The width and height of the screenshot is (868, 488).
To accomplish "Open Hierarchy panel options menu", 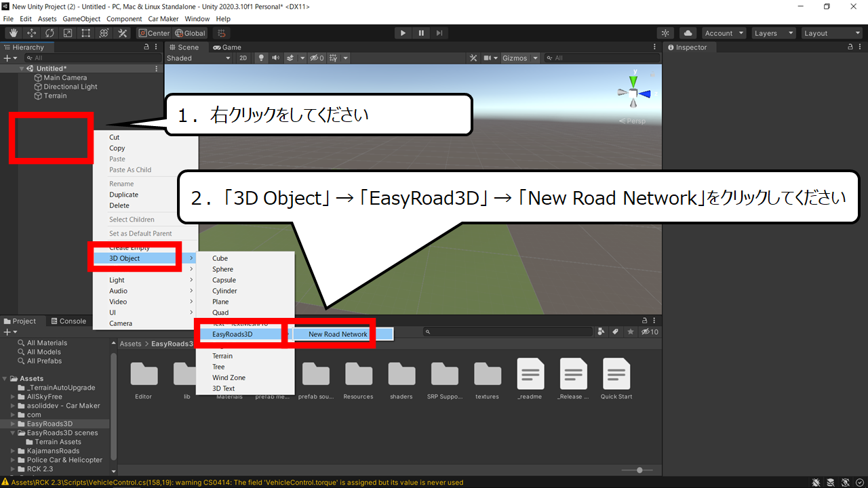I will (157, 47).
